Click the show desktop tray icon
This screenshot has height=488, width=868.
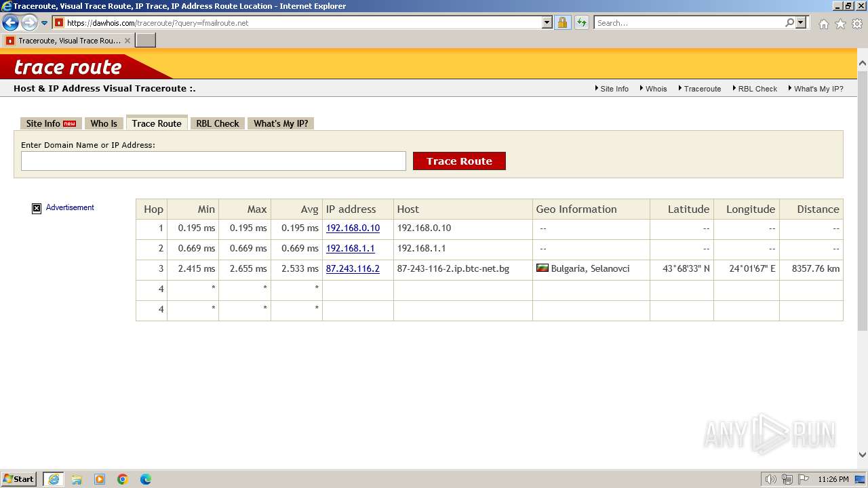click(860, 479)
